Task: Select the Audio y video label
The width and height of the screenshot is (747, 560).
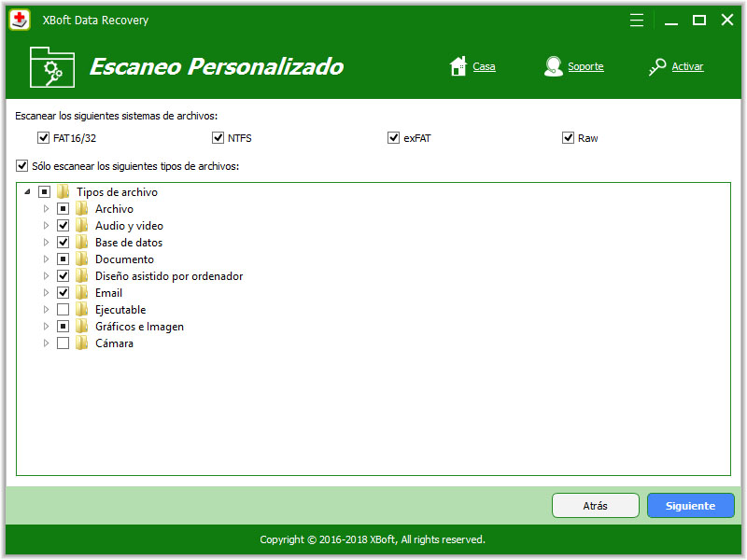Action: point(129,226)
